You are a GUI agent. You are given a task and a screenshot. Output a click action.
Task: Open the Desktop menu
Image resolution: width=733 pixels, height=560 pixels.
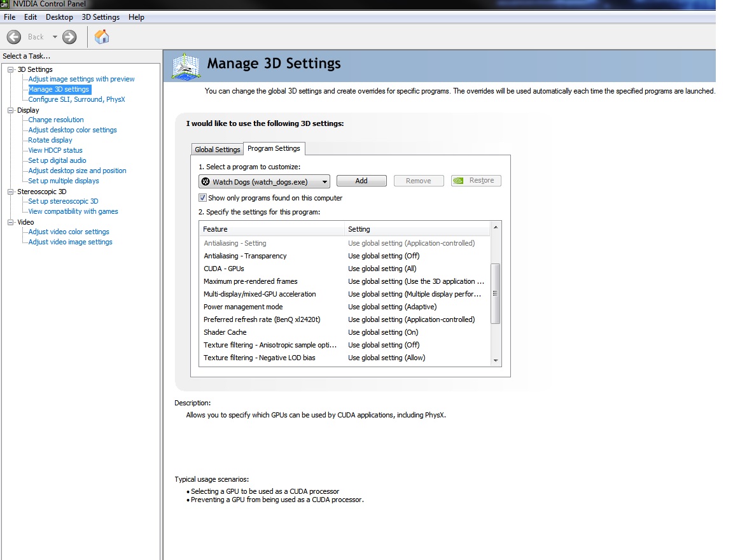click(59, 17)
